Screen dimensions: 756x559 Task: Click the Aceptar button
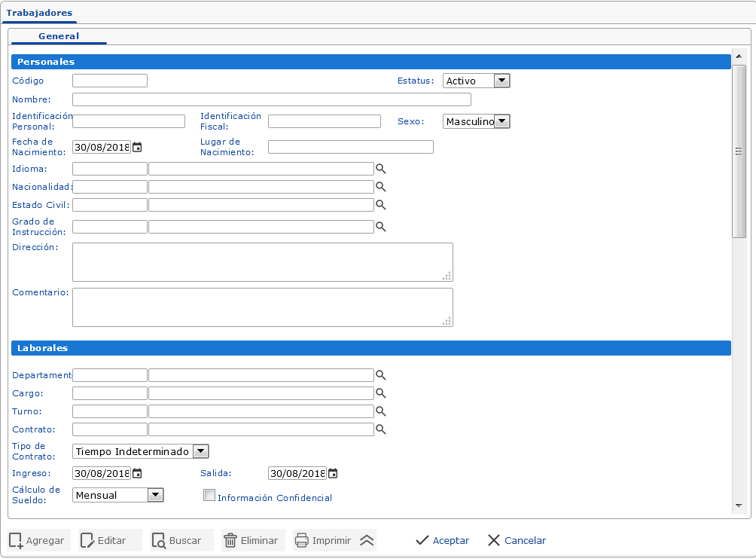click(x=443, y=540)
